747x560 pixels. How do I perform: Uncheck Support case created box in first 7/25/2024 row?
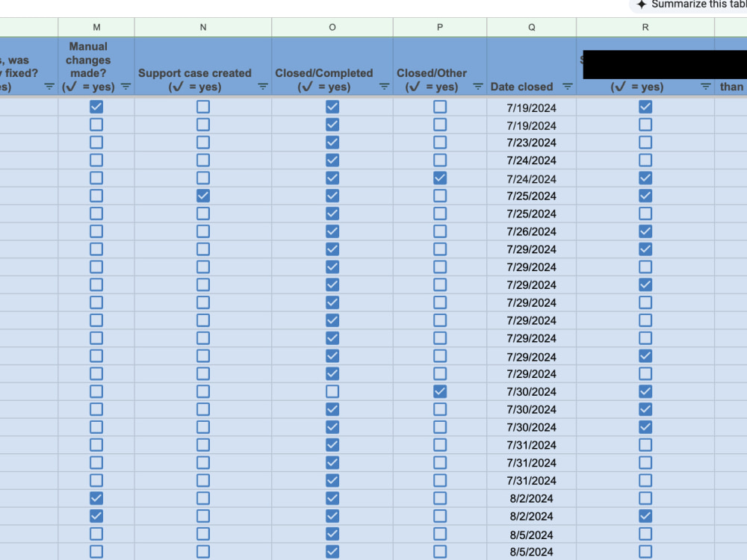point(203,196)
